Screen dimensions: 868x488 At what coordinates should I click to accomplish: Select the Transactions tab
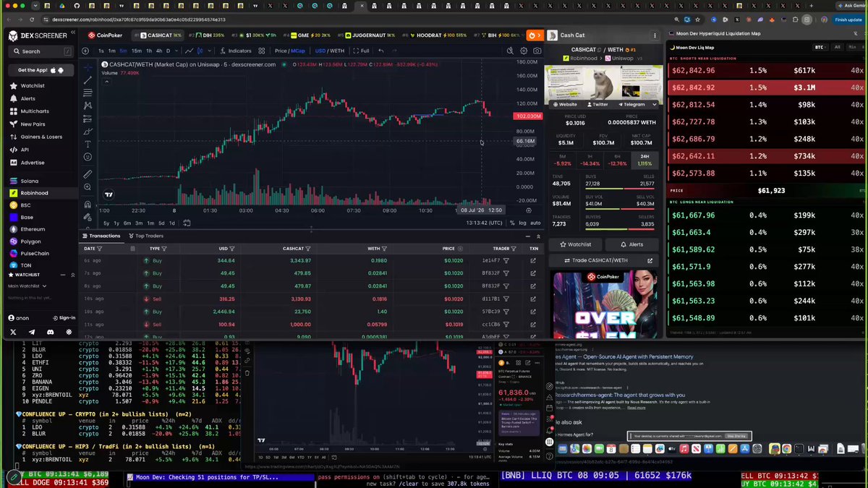pyautogui.click(x=101, y=236)
